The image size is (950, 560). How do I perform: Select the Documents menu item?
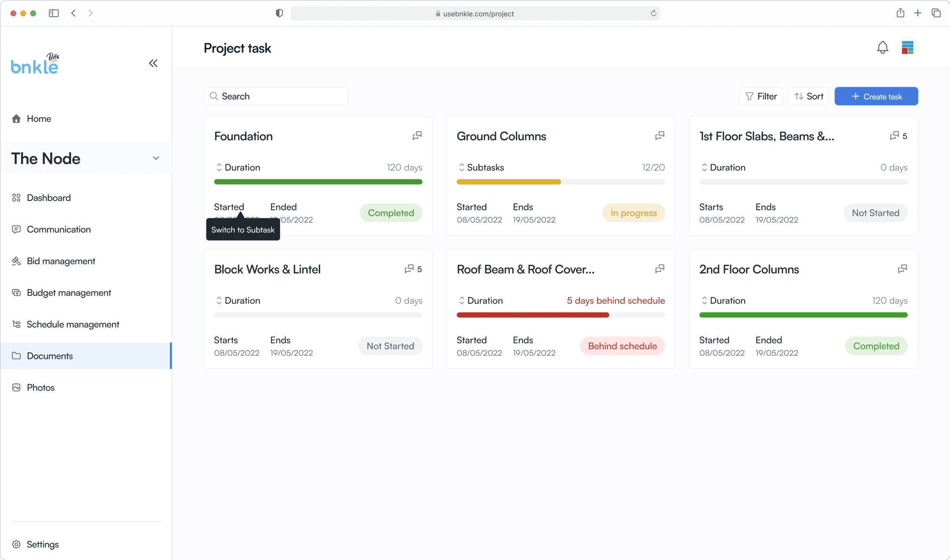tap(86, 356)
